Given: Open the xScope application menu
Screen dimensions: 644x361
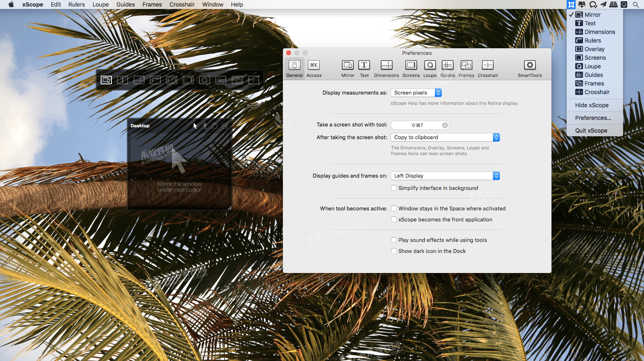Looking at the screenshot, I should click(33, 5).
